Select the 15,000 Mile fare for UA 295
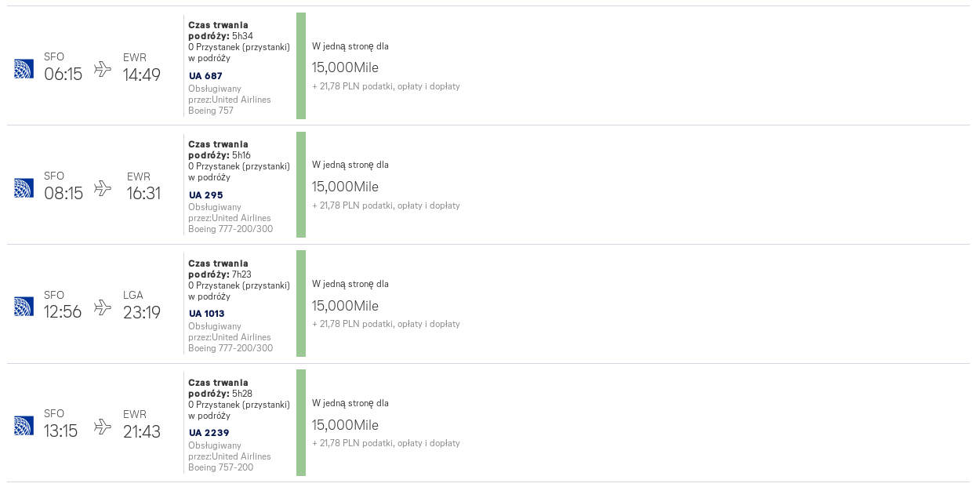 (x=345, y=187)
